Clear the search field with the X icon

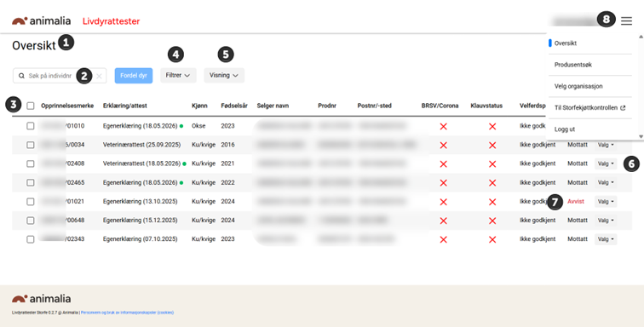point(99,76)
